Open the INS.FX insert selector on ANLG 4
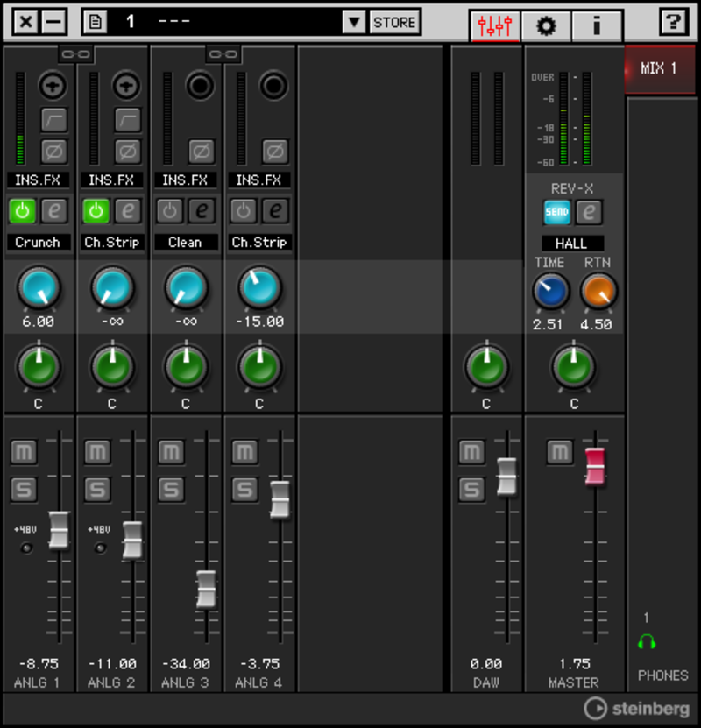This screenshot has height=728, width=701. [259, 180]
